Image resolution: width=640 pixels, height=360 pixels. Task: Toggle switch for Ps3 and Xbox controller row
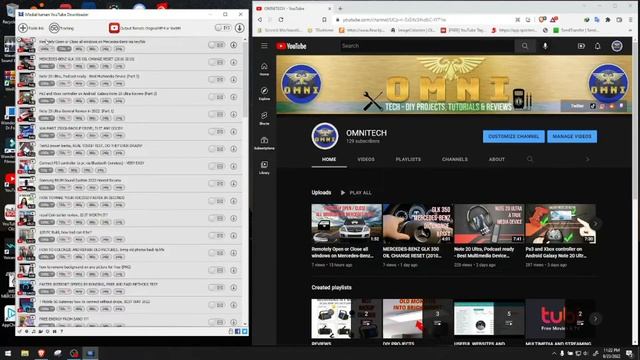click(x=216, y=97)
